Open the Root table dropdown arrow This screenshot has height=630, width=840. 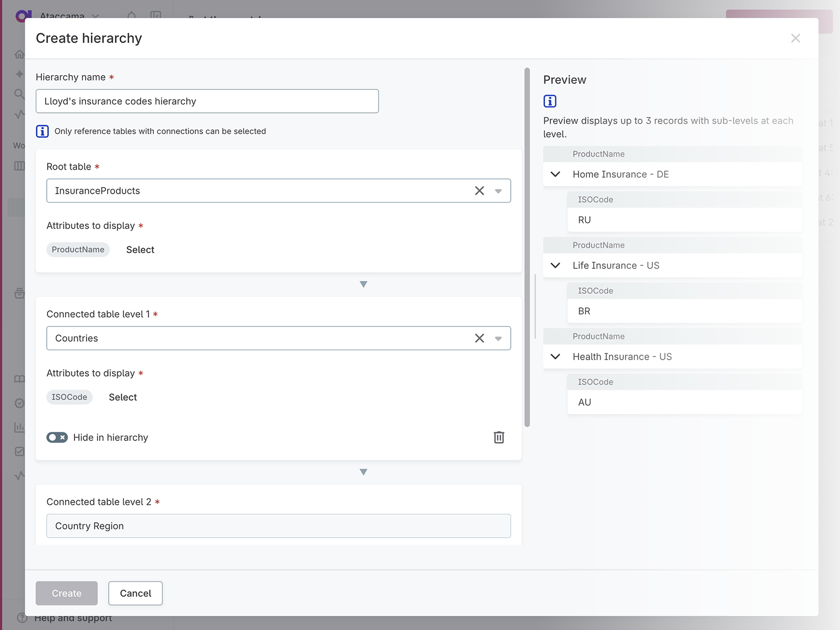click(x=498, y=191)
